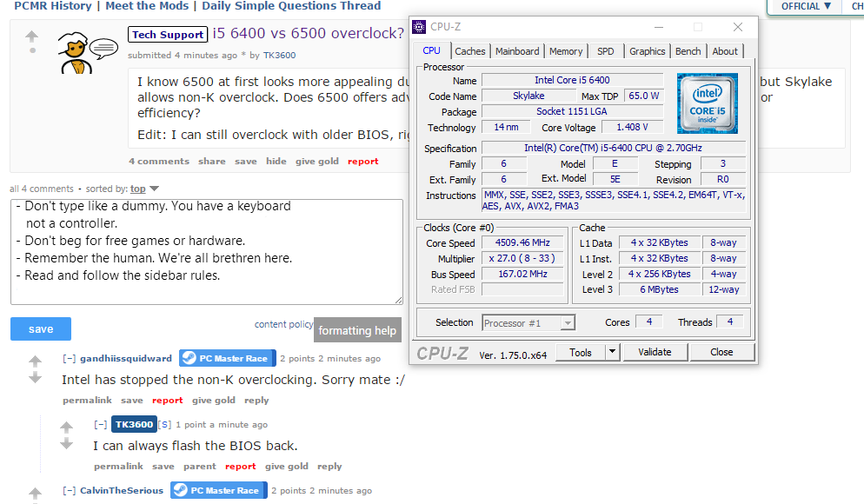864x504 pixels.
Task: Reply to TK3600's comment
Action: [329, 467]
